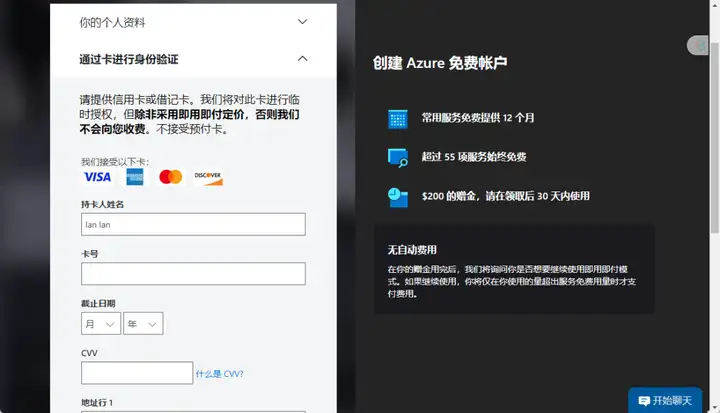Open the 月 expiry month dropdown
The image size is (720, 413).
point(101,323)
